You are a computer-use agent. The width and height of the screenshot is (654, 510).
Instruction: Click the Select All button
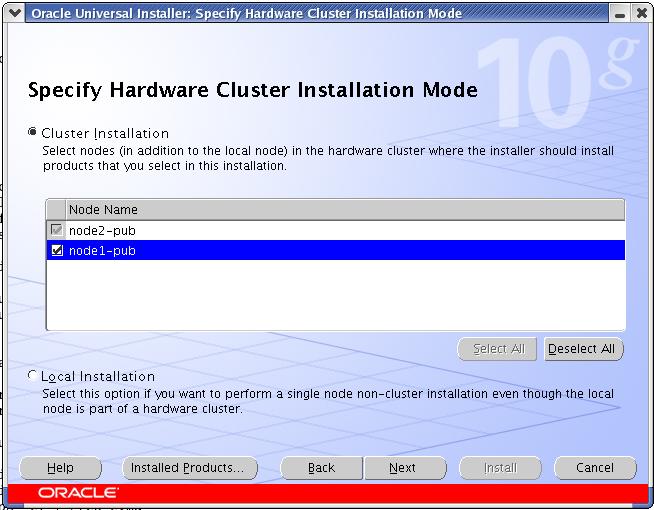(x=497, y=349)
